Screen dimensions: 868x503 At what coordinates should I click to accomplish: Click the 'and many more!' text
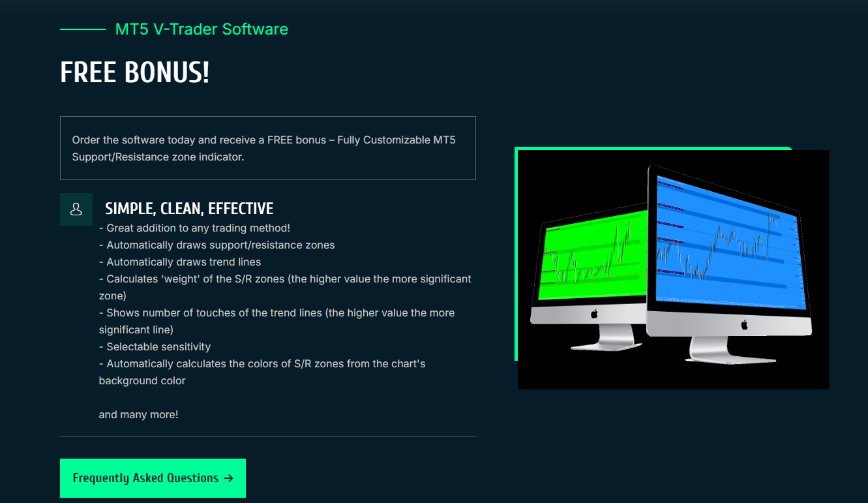pos(138,414)
